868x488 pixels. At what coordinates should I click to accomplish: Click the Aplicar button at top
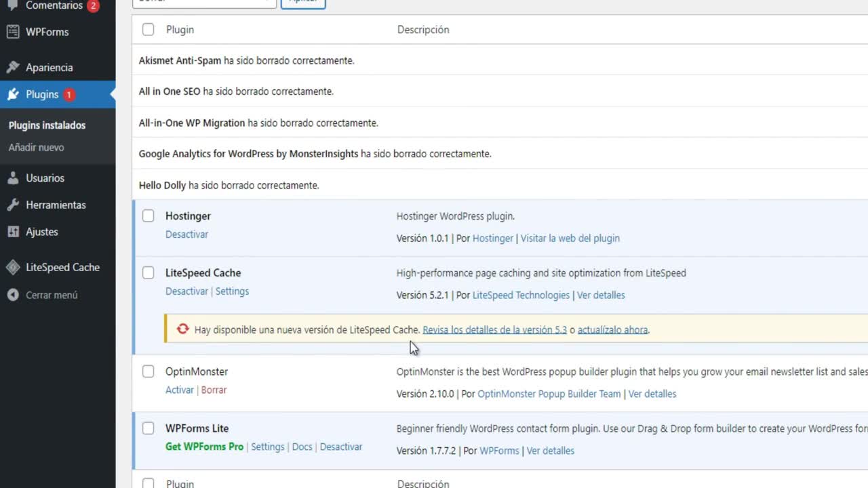tap(303, 3)
